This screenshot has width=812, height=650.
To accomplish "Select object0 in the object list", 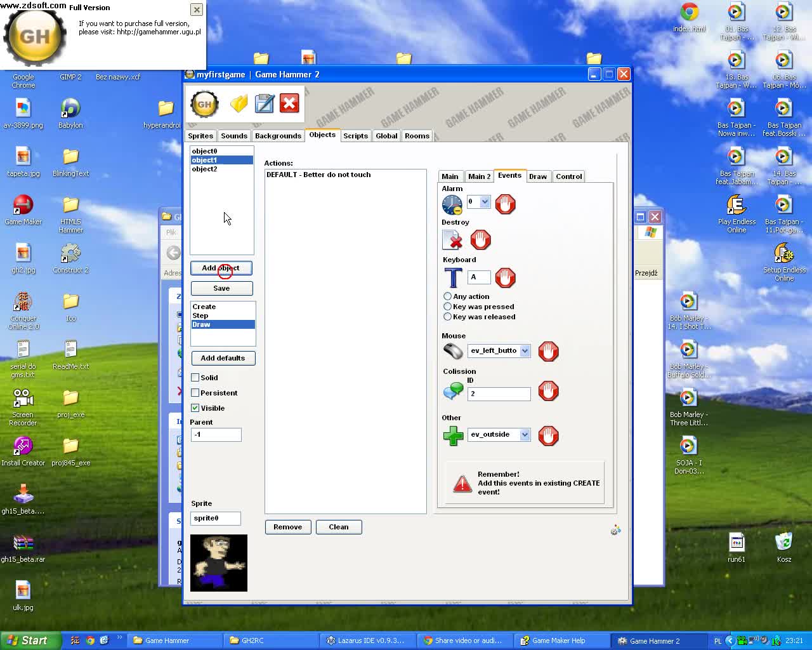I will (x=221, y=151).
